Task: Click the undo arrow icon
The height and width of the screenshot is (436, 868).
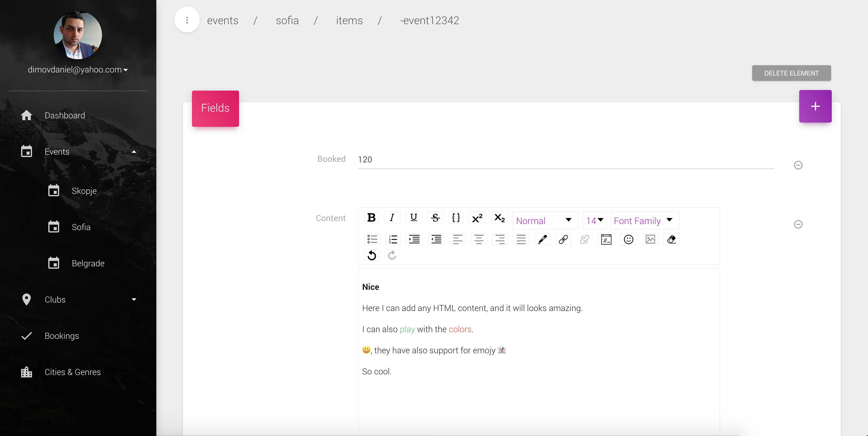Action: [x=372, y=255]
